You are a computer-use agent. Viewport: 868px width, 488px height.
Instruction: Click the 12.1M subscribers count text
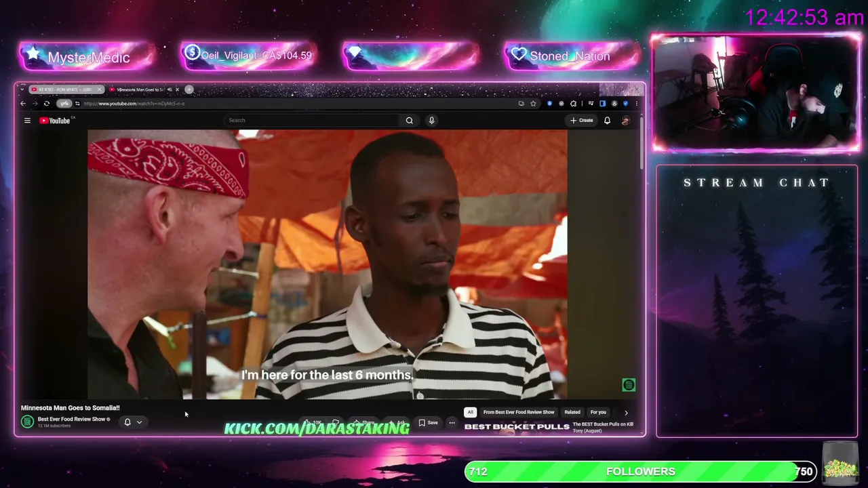(54, 426)
